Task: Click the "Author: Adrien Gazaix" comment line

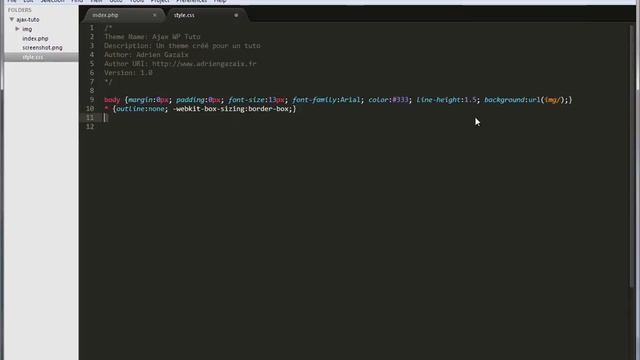Action: tap(146, 55)
